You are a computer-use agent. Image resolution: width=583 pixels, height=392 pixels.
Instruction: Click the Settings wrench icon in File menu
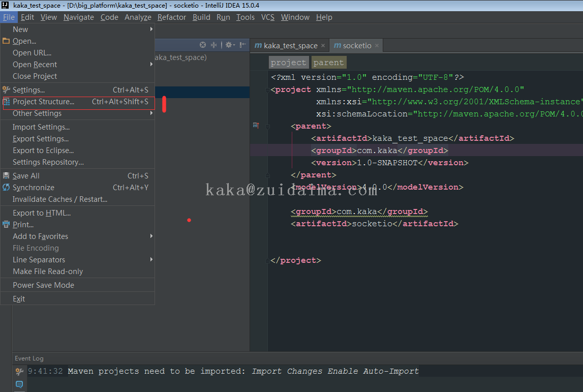[x=6, y=89]
